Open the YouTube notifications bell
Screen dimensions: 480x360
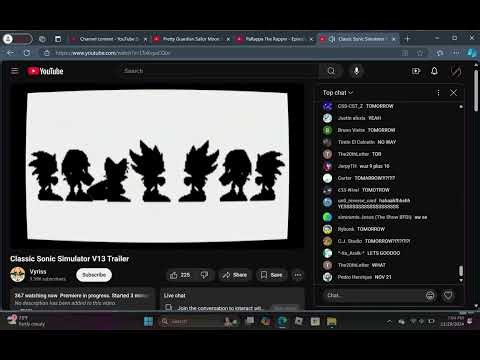point(434,71)
